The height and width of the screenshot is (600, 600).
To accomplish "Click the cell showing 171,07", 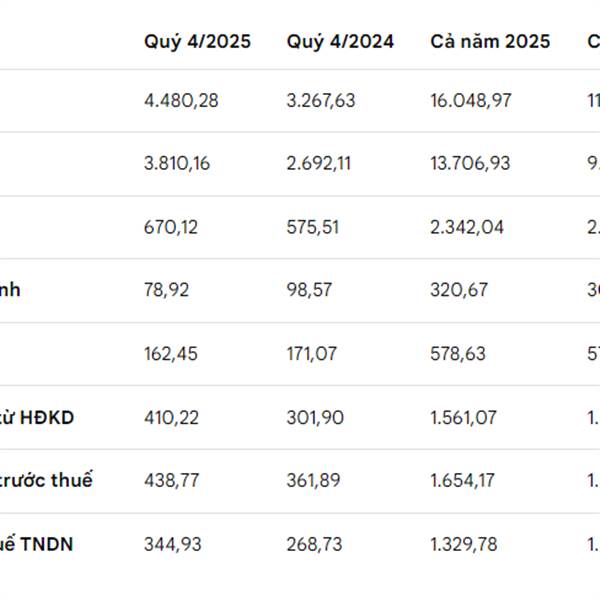I will tap(312, 354).
